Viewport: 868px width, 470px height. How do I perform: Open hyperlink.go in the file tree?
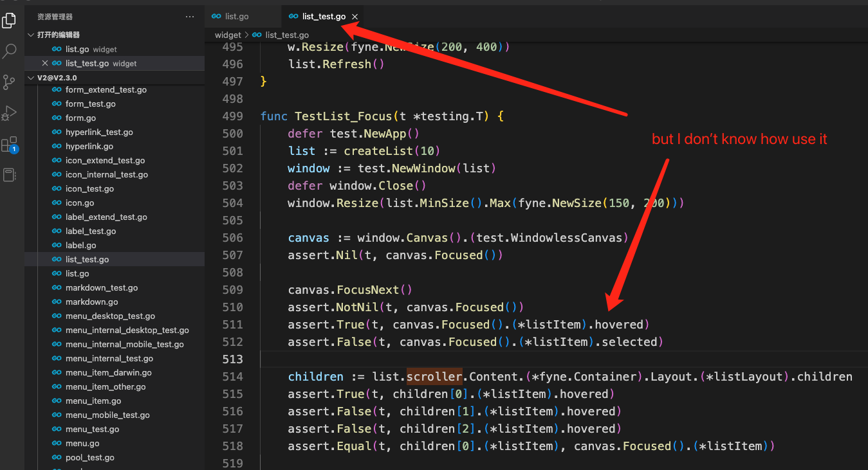115,147
